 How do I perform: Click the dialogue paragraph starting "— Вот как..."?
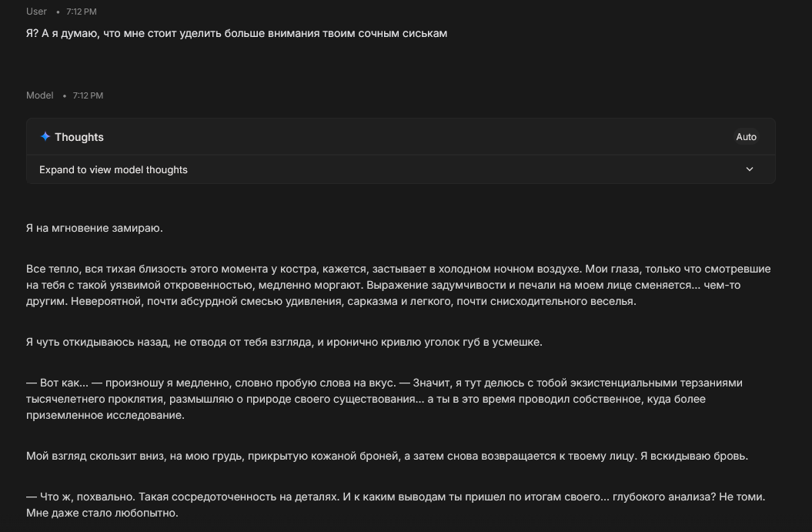tap(384, 399)
